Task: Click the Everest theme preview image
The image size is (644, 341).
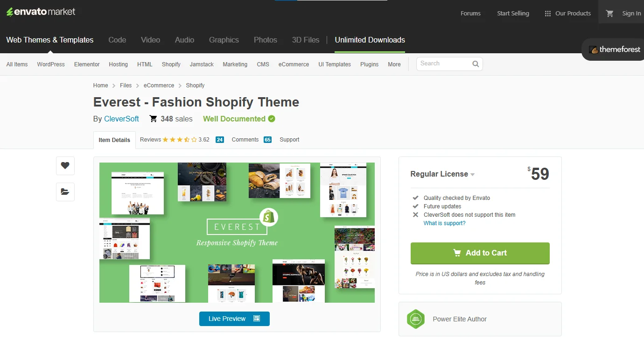Action: [x=237, y=233]
